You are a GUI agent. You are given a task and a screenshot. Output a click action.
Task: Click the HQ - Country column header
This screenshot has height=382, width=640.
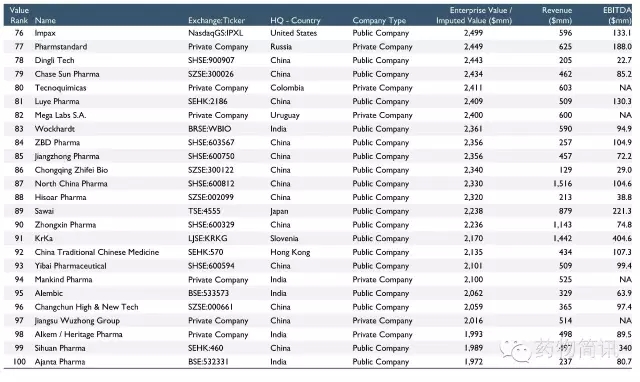point(295,20)
